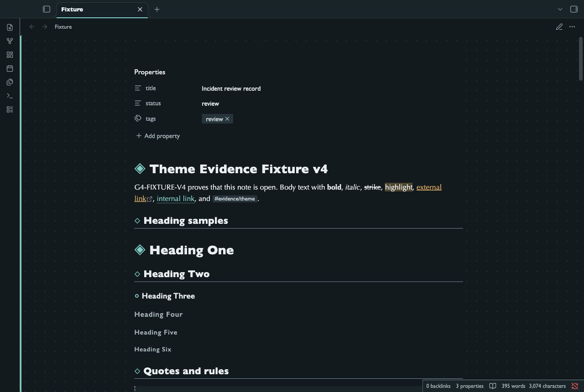Image resolution: width=584 pixels, height=392 pixels.
Task: Collapse the Heading Two section
Action: [x=137, y=274]
